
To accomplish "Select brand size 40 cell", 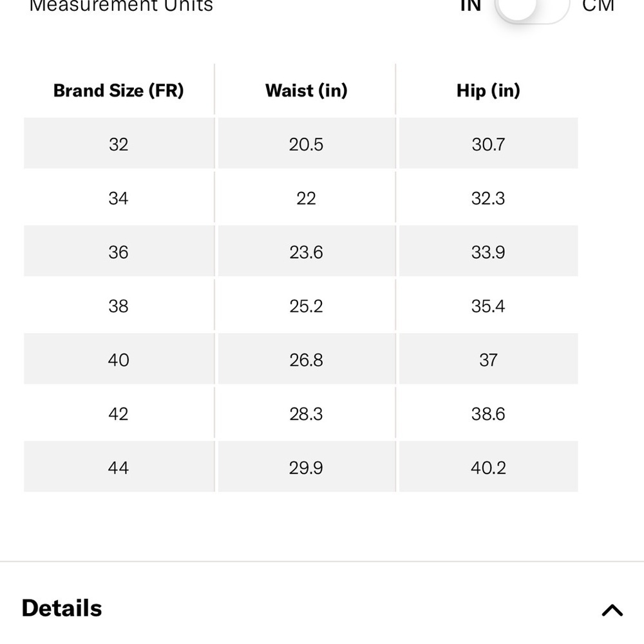I will click(118, 359).
